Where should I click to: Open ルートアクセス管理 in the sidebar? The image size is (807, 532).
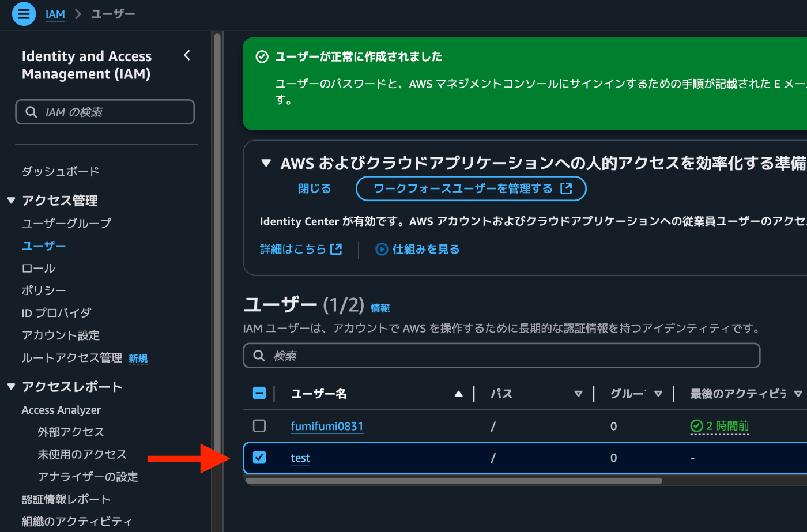[71, 358]
